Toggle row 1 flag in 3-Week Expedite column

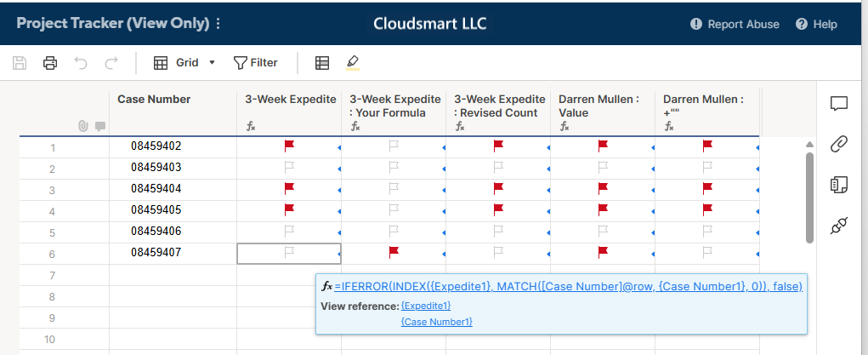coord(289,146)
